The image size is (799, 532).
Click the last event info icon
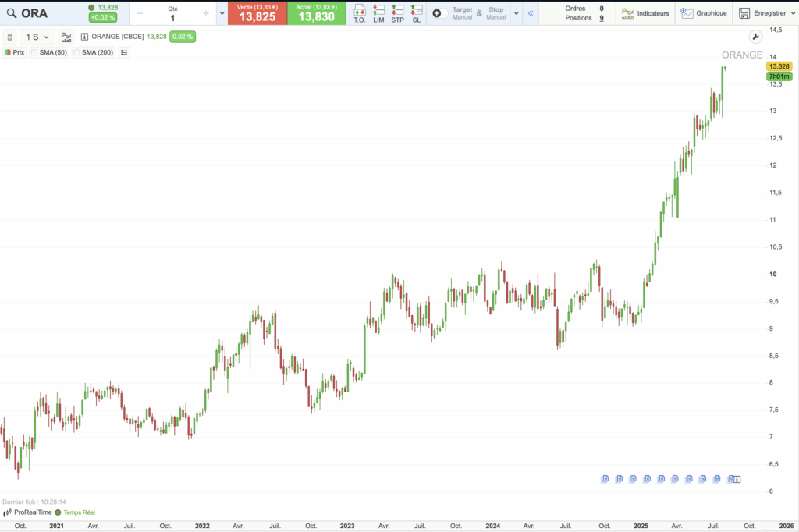[737, 480]
